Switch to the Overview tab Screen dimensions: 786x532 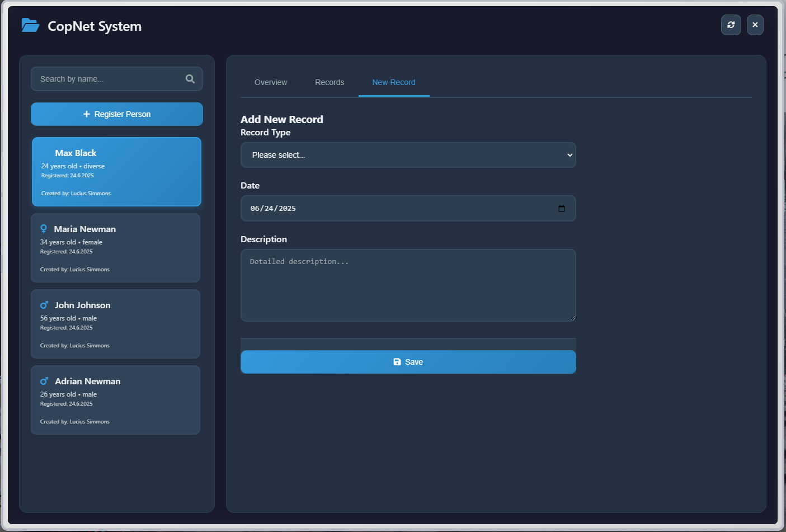pyautogui.click(x=271, y=82)
